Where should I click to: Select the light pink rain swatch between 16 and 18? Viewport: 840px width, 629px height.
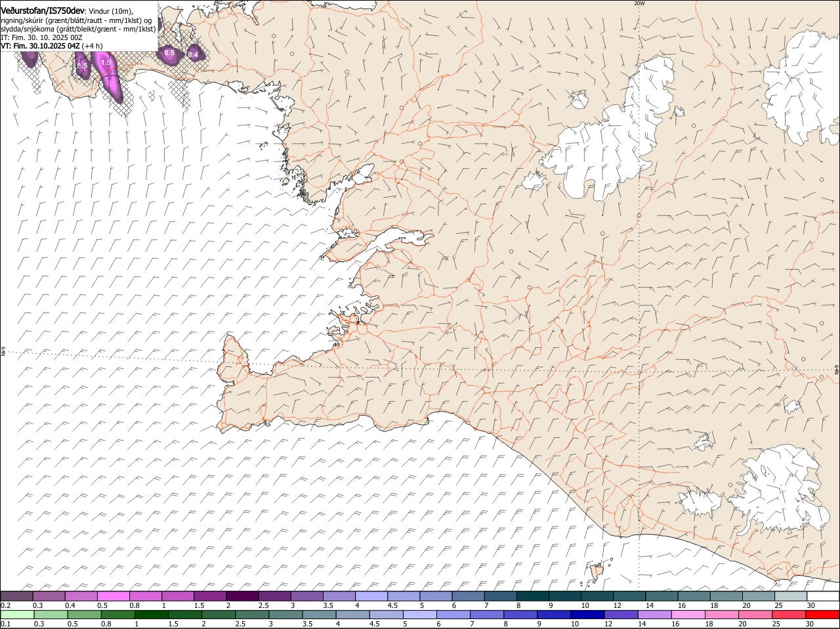coord(688,615)
